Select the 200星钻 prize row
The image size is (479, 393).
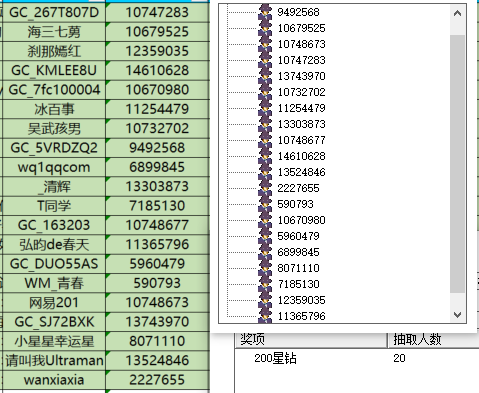tap(357, 358)
